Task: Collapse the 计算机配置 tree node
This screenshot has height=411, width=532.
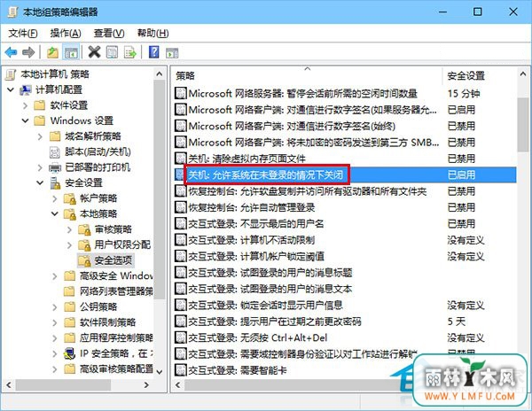Action: [x=11, y=89]
